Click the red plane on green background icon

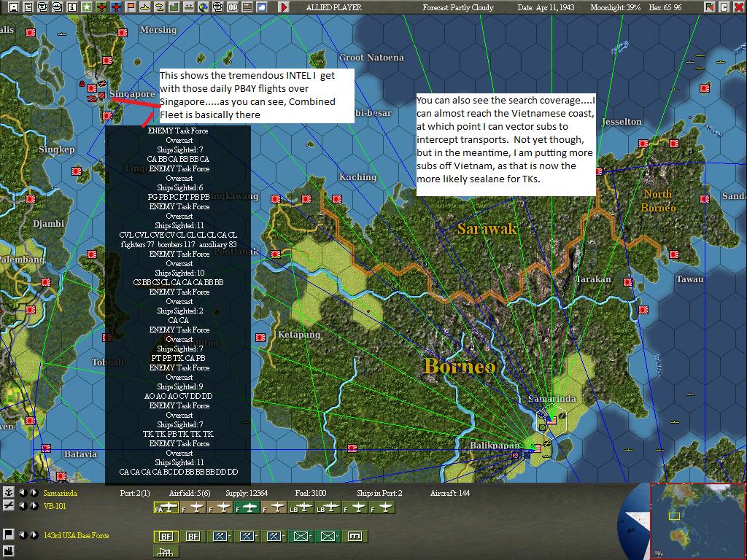tap(101, 7)
